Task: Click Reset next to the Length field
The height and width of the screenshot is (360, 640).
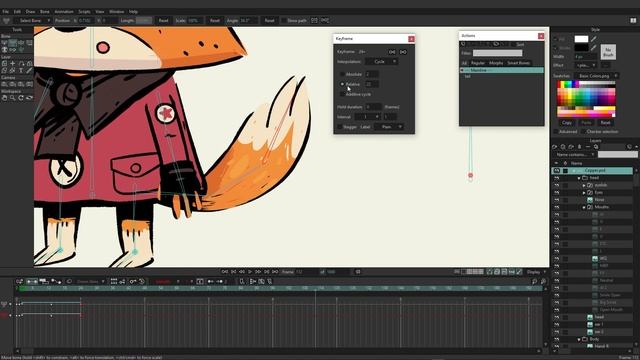Action: (x=163, y=20)
